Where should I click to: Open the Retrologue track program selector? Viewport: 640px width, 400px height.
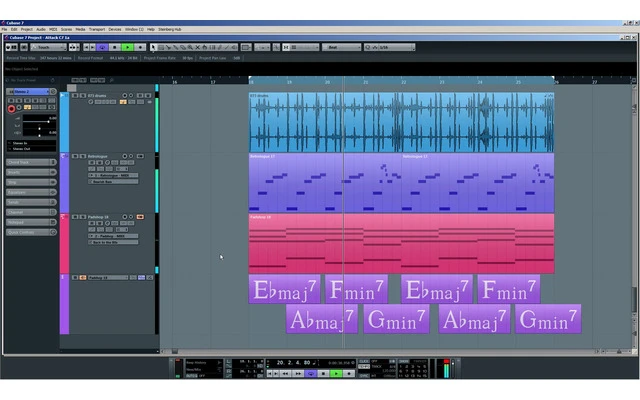pos(113,182)
